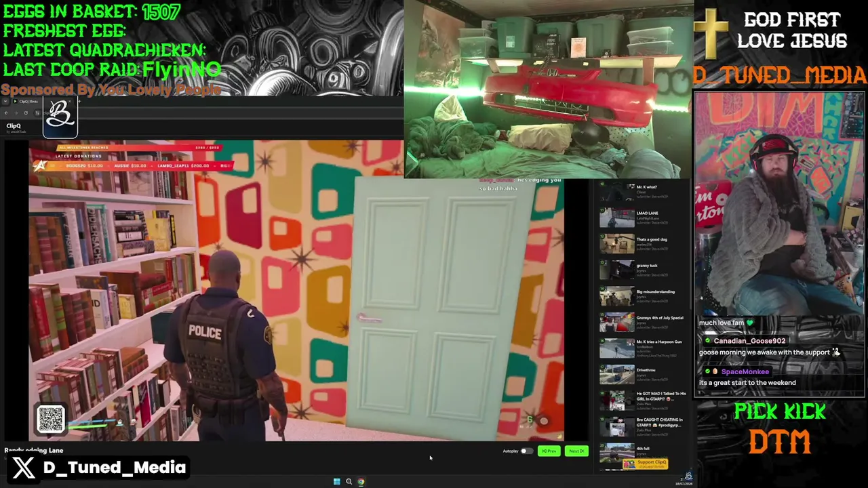This screenshot has width=868, height=488.
Task: Open the taskbar clock and date
Action: coord(683,482)
